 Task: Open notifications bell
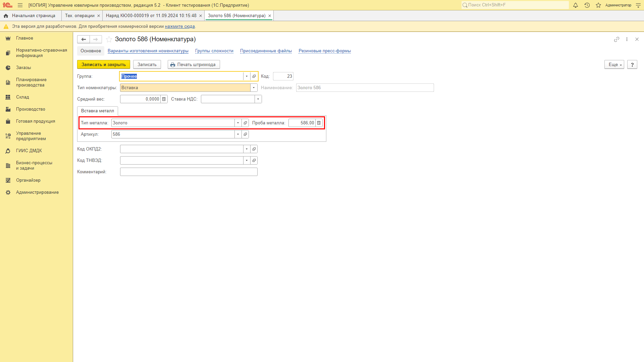(x=576, y=5)
